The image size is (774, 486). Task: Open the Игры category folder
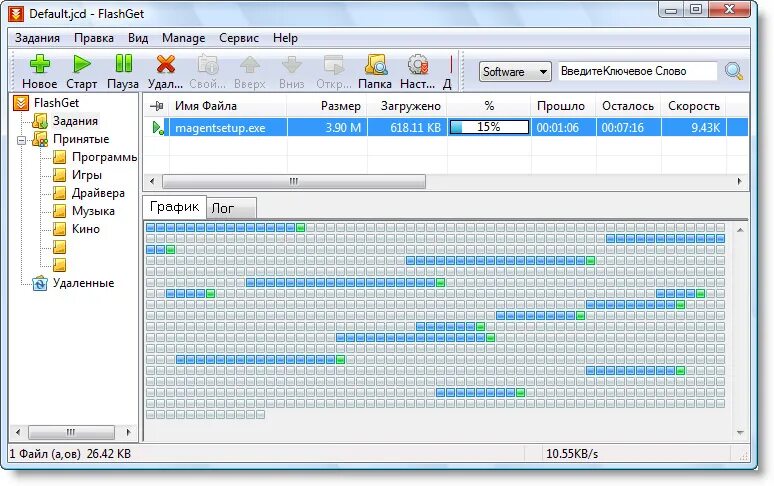60,175
